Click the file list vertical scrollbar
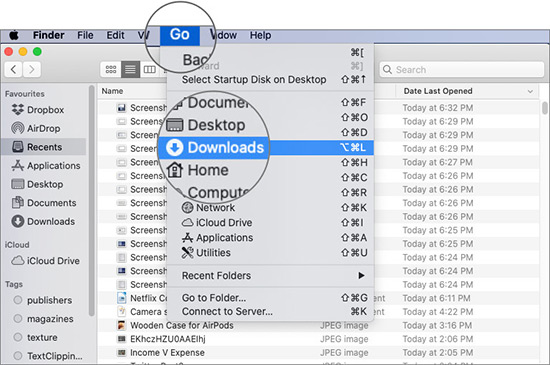 point(544,108)
